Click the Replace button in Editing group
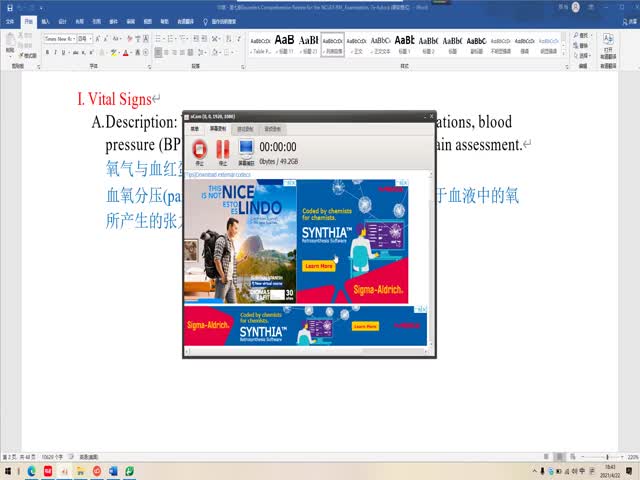 581,46
